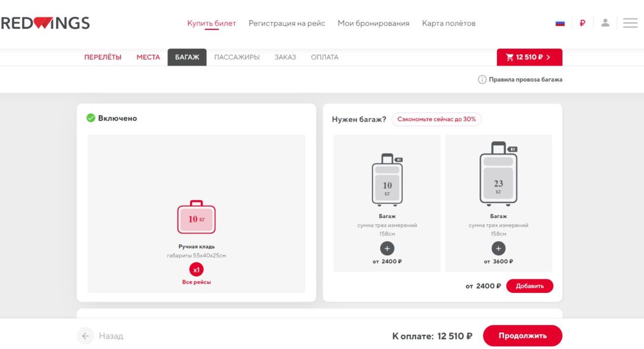Open the Сэкономьте сейчас до 30% badge
Image resolution: width=644 pixels, height=349 pixels.
coord(436,119)
